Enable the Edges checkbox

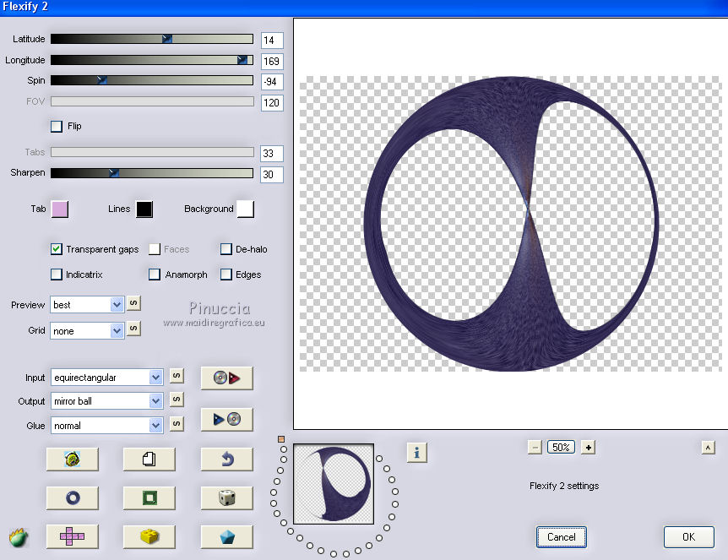coord(226,275)
